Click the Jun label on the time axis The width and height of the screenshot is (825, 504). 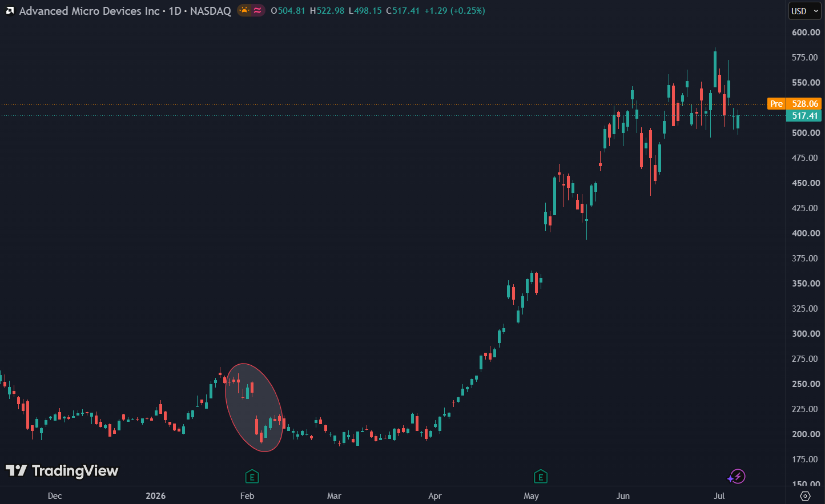tap(623, 496)
